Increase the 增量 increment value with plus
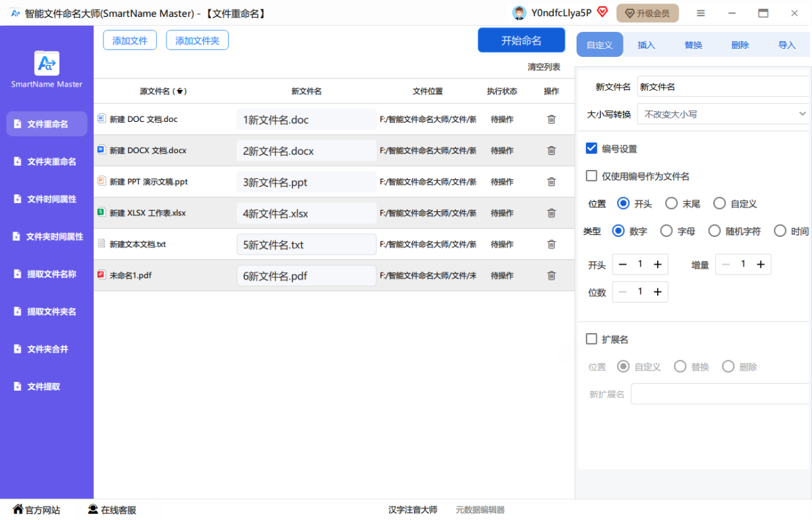The image size is (812, 520). pos(760,265)
